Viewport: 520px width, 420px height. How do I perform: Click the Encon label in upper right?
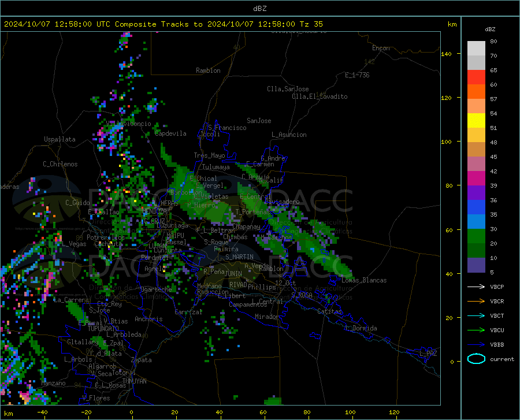(x=381, y=48)
